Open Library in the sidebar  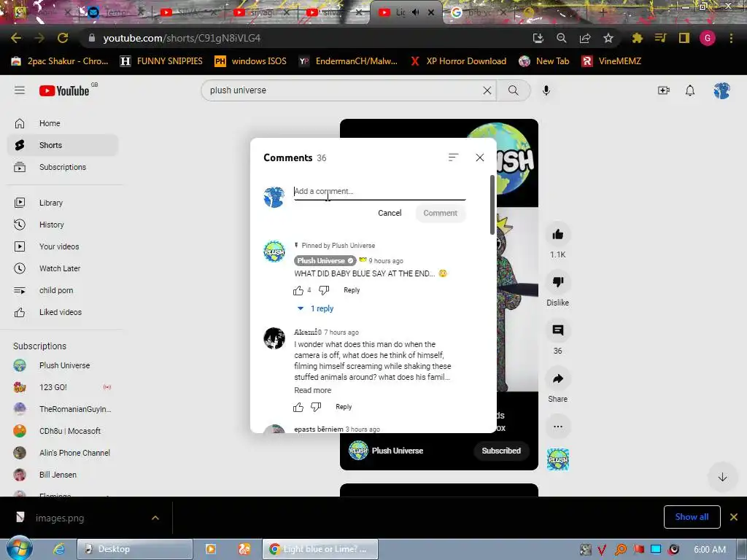click(63, 203)
